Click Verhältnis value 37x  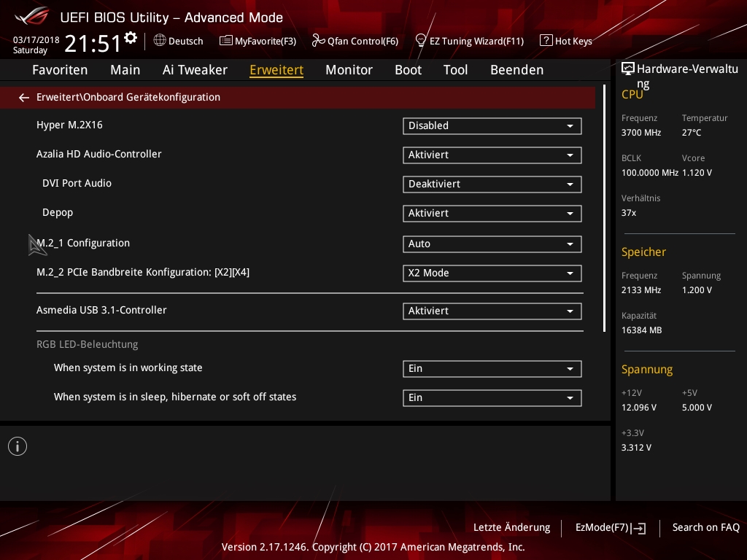629,213
